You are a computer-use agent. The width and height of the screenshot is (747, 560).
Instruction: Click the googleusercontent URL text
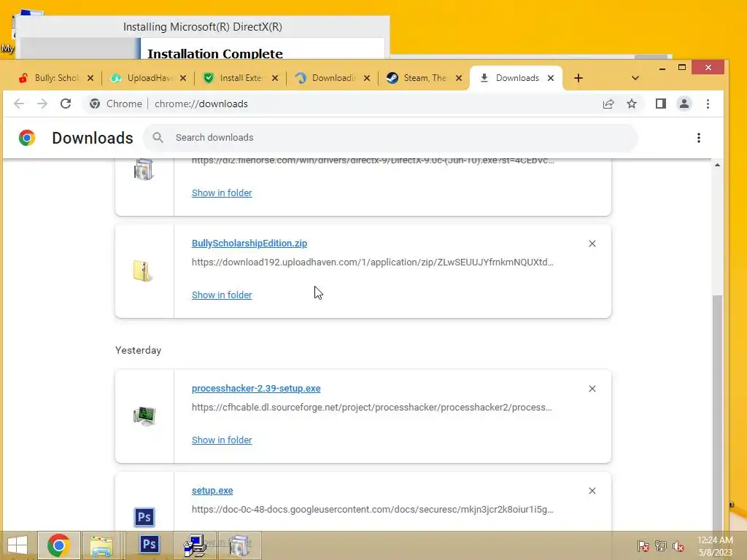click(x=373, y=510)
